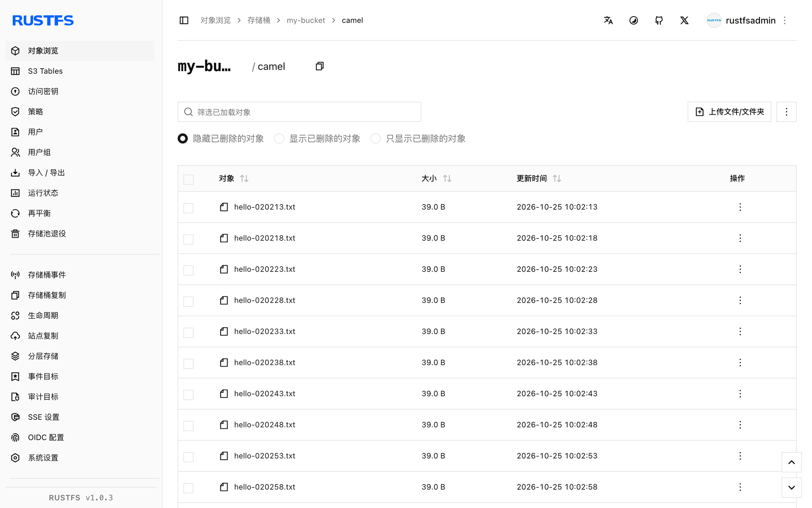Open row actions for hello-020213.txt
The height and width of the screenshot is (508, 812).
(740, 207)
